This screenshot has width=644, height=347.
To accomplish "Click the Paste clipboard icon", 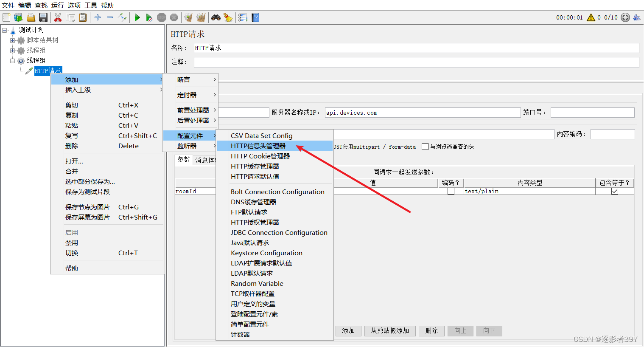I will 83,17.
